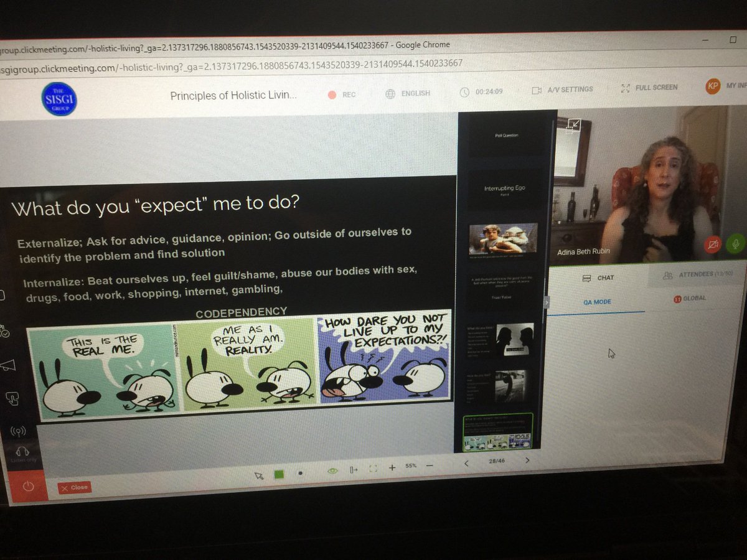The image size is (747, 560).
Task: Switch to the CHAT tab
Action: (x=598, y=278)
